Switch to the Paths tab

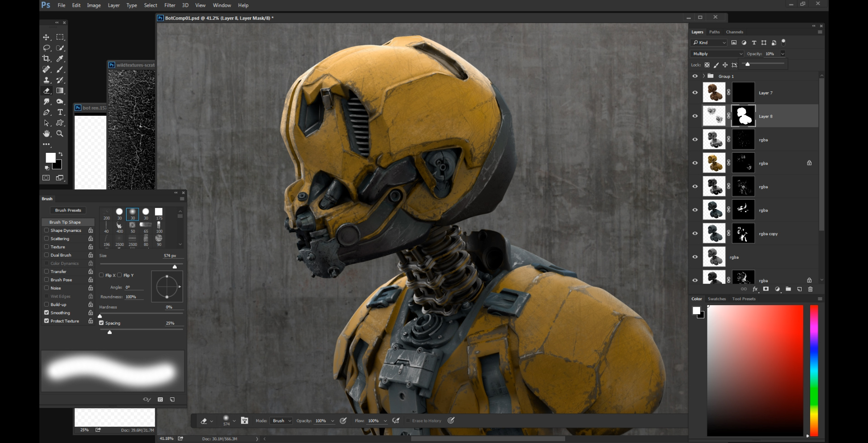coord(714,32)
